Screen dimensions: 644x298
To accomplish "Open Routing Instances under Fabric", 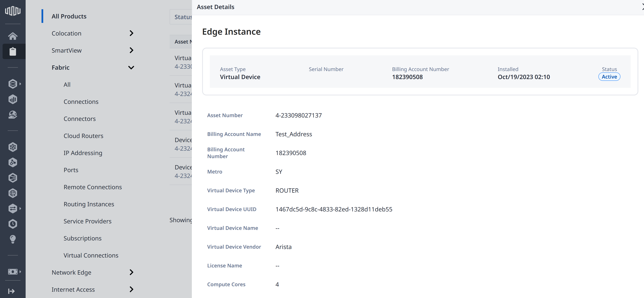I will [x=89, y=204].
